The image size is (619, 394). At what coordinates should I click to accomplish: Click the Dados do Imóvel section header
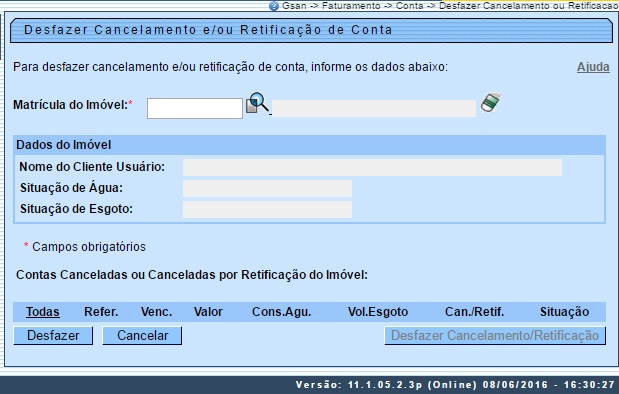(310, 145)
